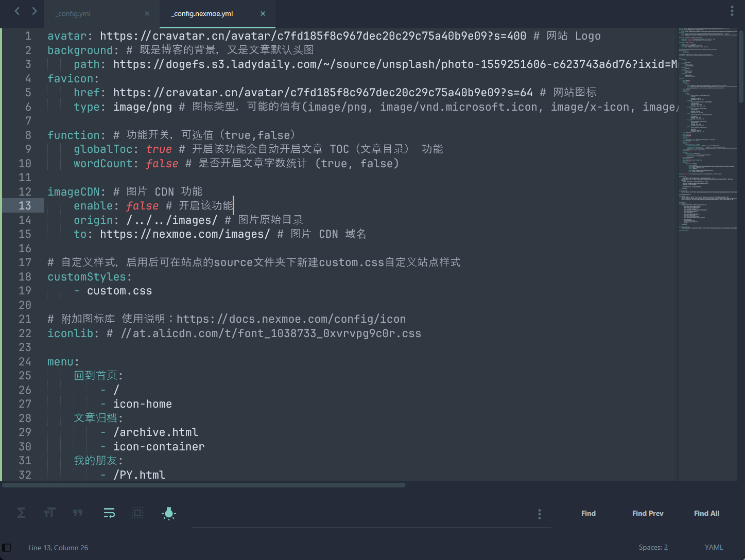The image size is (745, 560).
Task: Open the tab bar three-dot menu
Action: pos(732,11)
